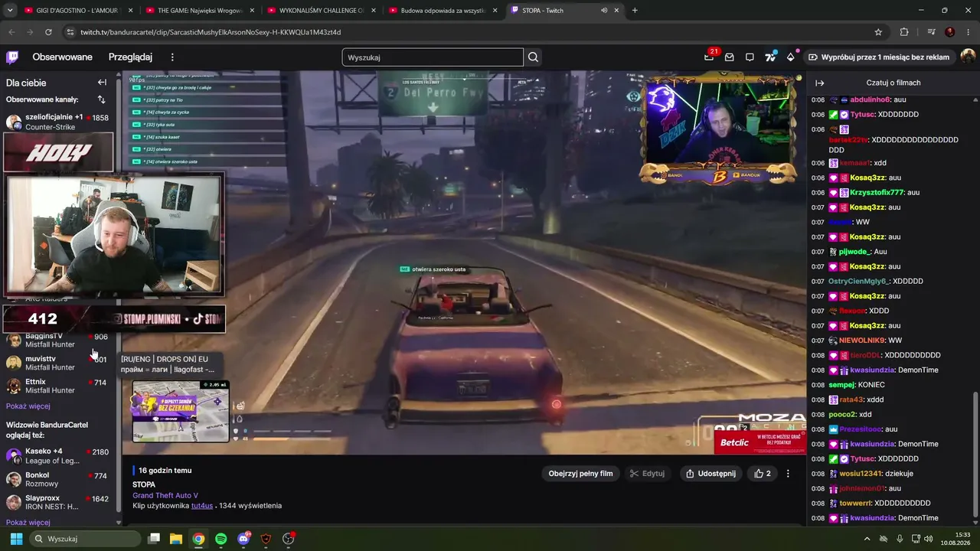The width and height of the screenshot is (980, 551).
Task: Open the chat bubble icon in Twitch header
Action: coord(750,57)
